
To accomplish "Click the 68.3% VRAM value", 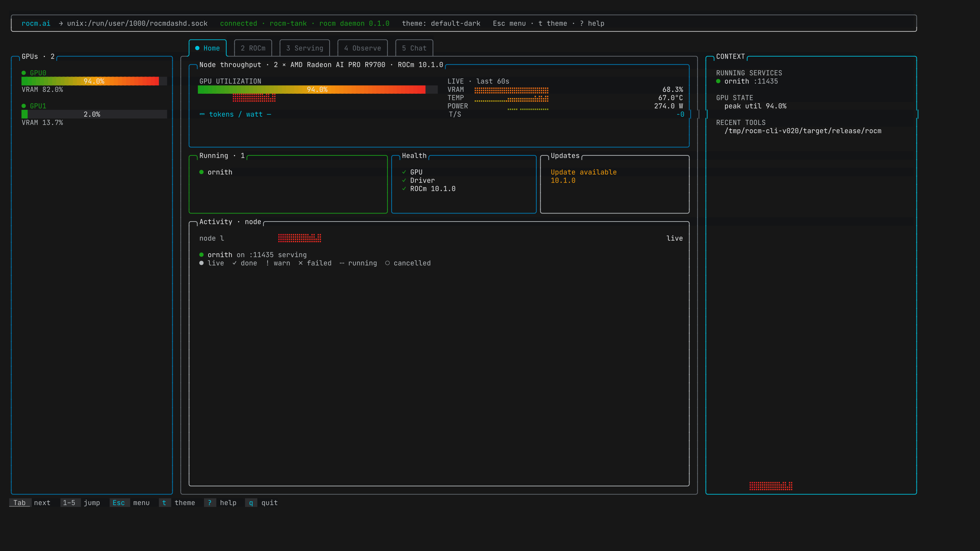I will point(673,90).
